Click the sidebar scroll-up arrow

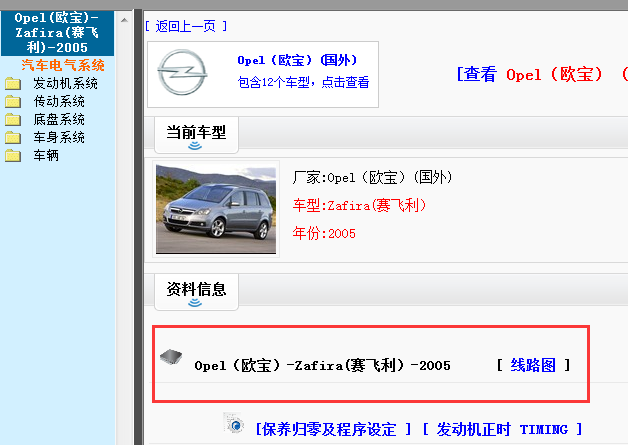(x=125, y=20)
